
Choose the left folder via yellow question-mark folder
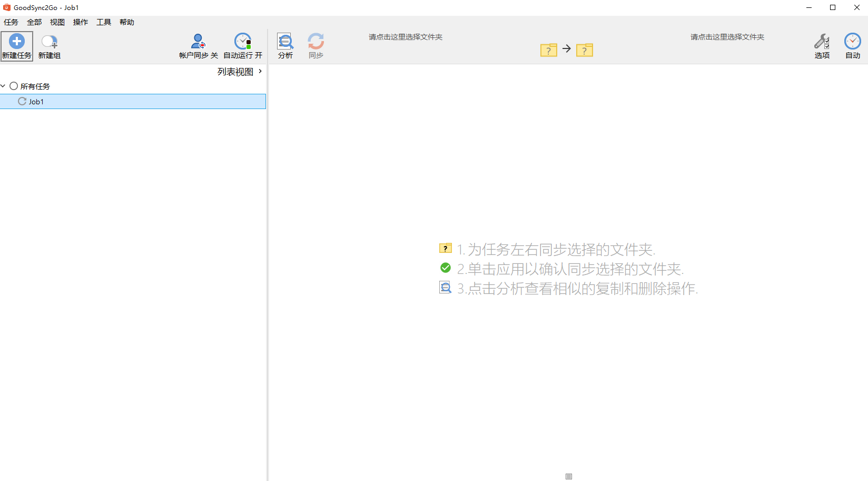click(549, 50)
